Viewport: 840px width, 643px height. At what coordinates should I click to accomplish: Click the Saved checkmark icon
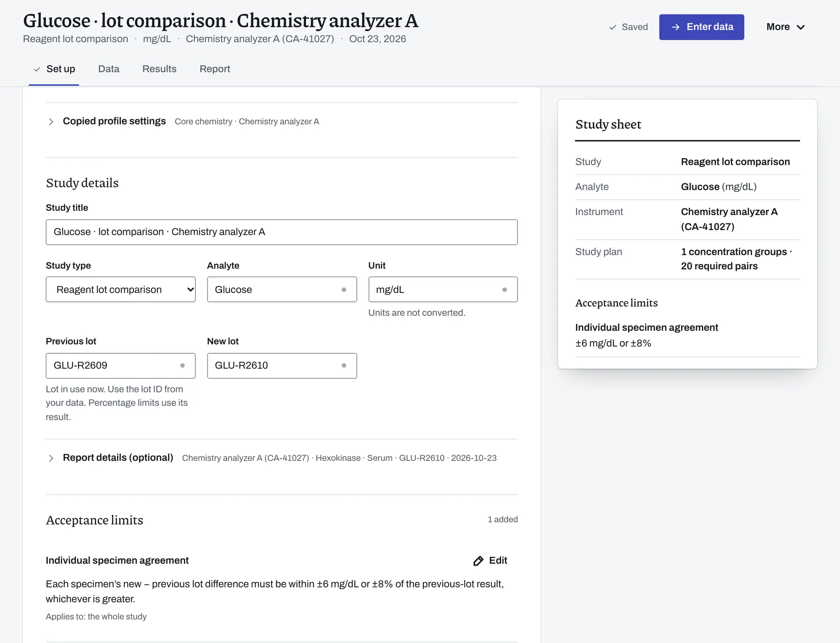pyautogui.click(x=613, y=27)
